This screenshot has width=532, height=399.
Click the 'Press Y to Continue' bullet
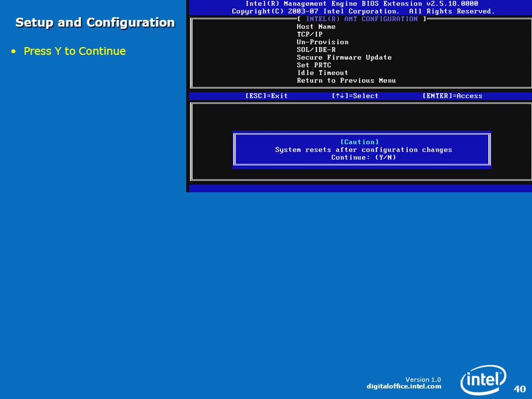75,51
